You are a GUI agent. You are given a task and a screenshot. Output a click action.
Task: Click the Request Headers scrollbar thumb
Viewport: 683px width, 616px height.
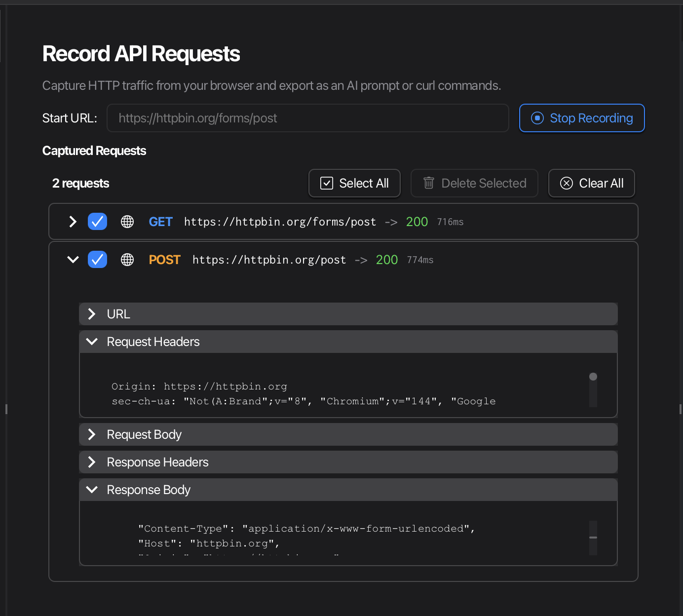point(593,377)
